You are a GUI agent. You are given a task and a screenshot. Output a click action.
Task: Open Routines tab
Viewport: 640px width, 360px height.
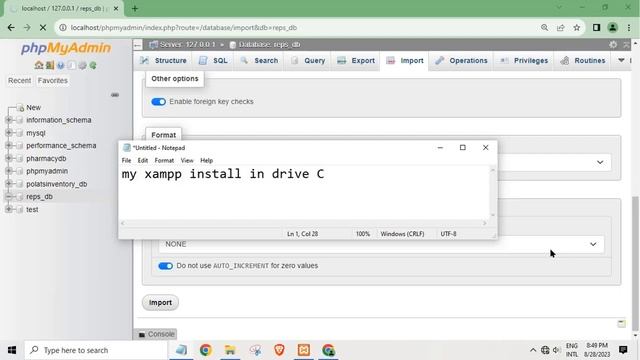(583, 60)
